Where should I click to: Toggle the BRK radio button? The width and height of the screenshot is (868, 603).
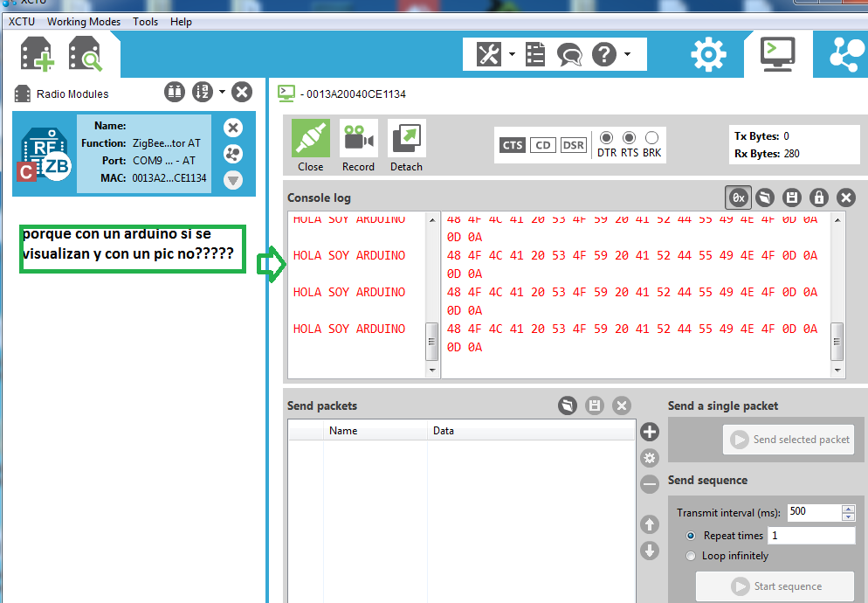tap(652, 137)
